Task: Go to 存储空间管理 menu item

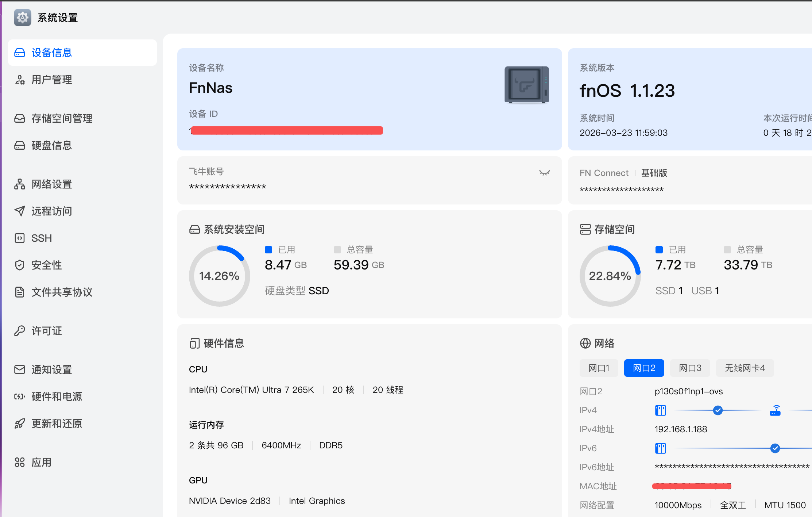Action: [82, 118]
